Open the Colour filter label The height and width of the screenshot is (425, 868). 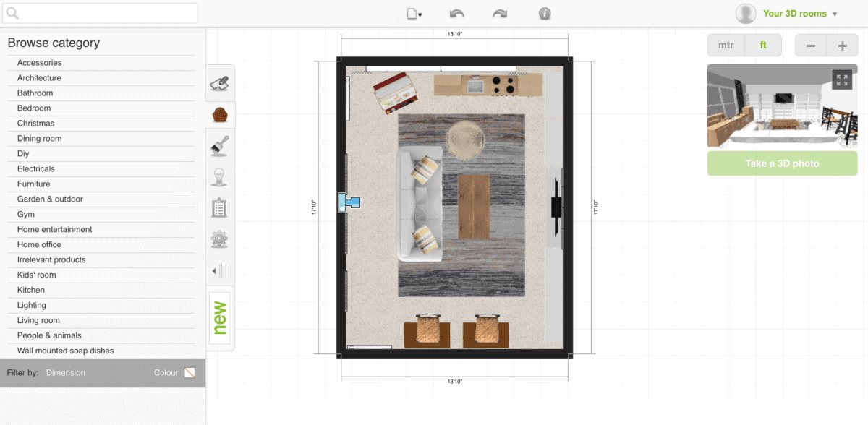tap(166, 373)
